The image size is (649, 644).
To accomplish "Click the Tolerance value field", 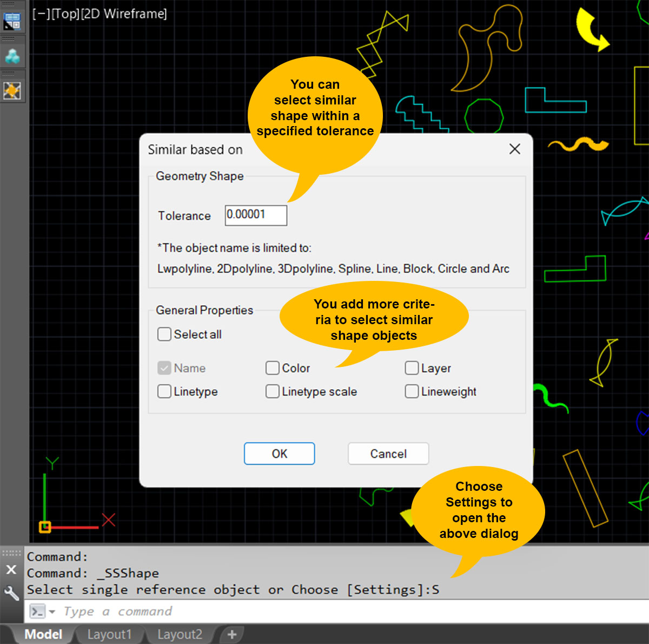I will pyautogui.click(x=256, y=215).
